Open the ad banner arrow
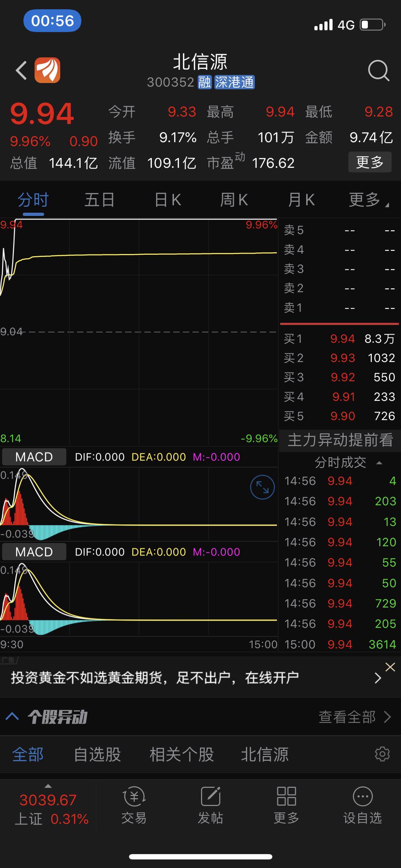This screenshot has height=868, width=401. (377, 678)
